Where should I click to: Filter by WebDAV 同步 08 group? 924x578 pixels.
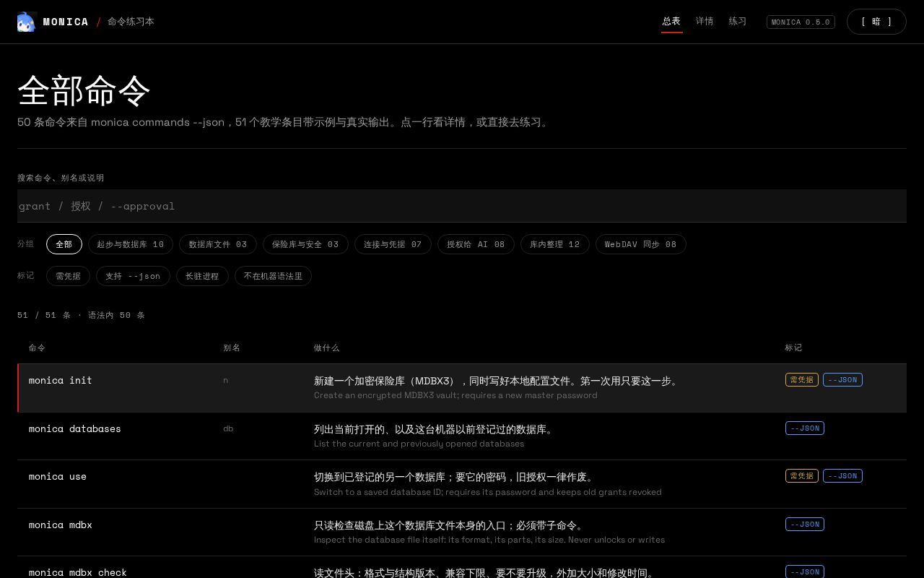coord(641,244)
